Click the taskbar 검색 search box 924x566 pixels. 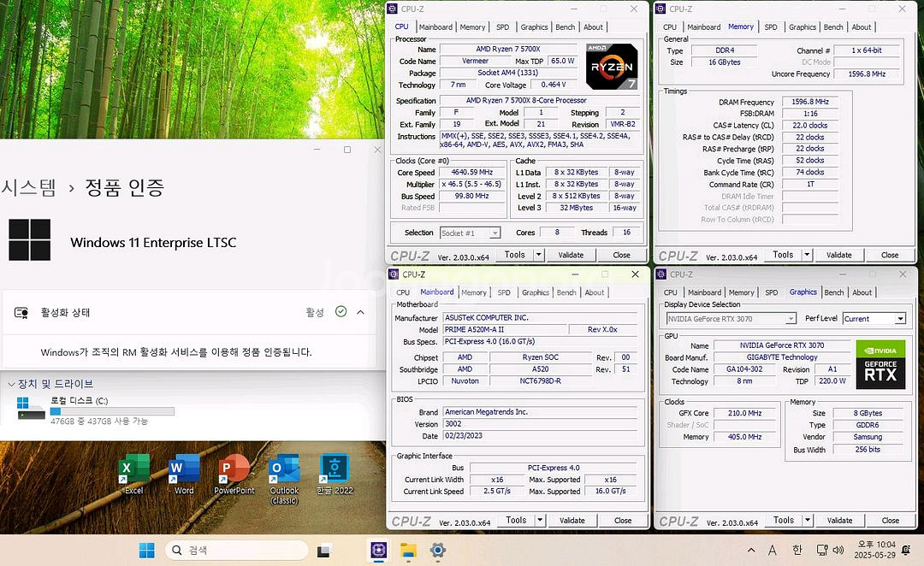point(236,550)
